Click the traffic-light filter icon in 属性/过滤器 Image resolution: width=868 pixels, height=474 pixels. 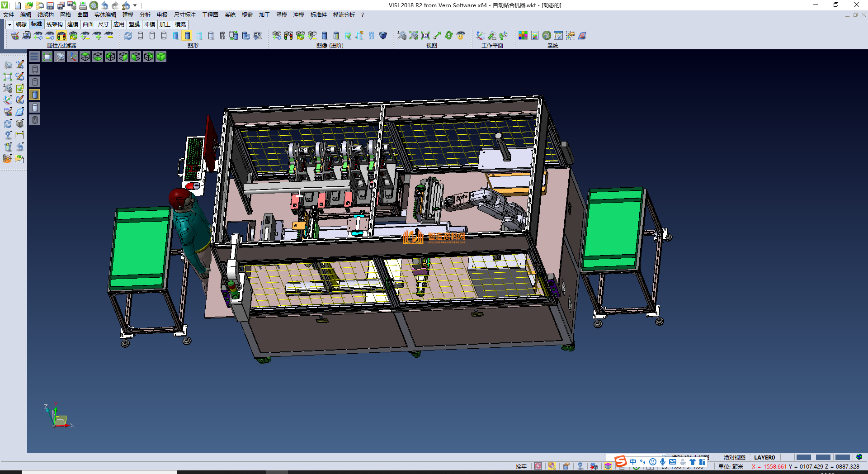61,36
